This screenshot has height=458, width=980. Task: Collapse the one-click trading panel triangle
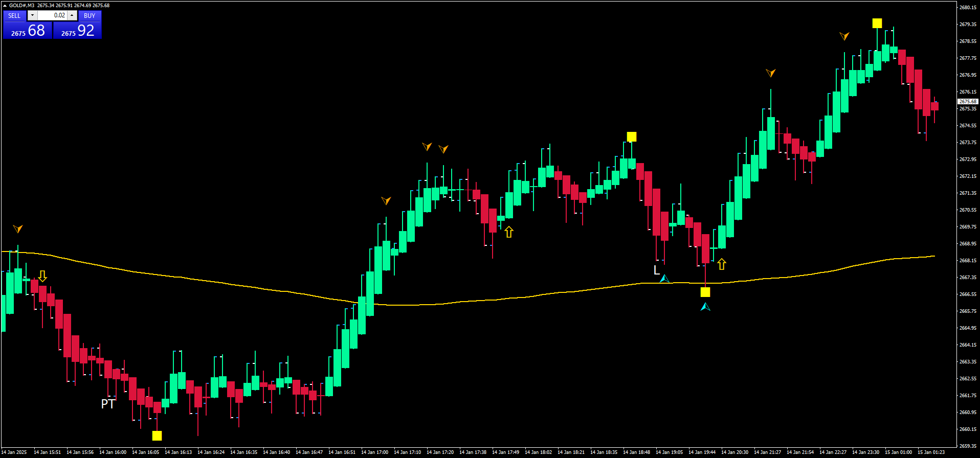(5, 6)
